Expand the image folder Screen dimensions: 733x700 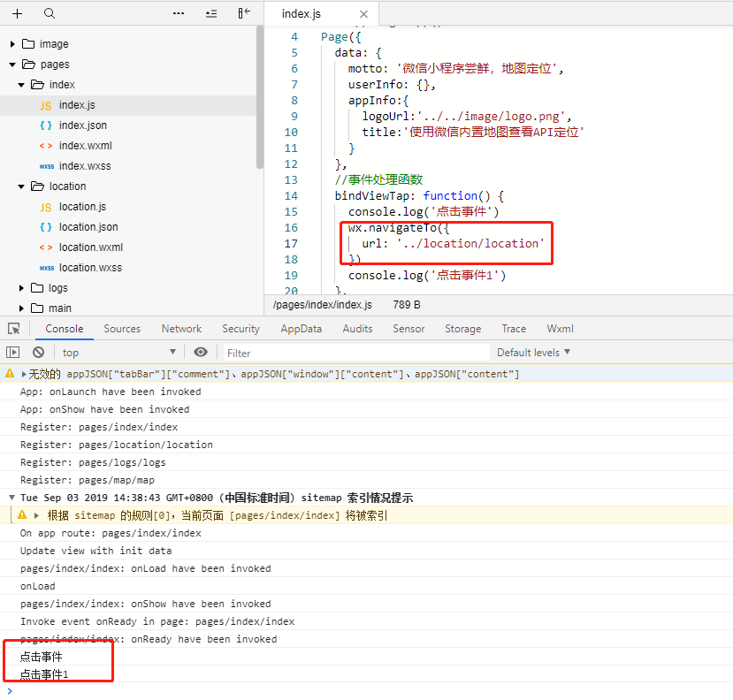pyautogui.click(x=12, y=44)
